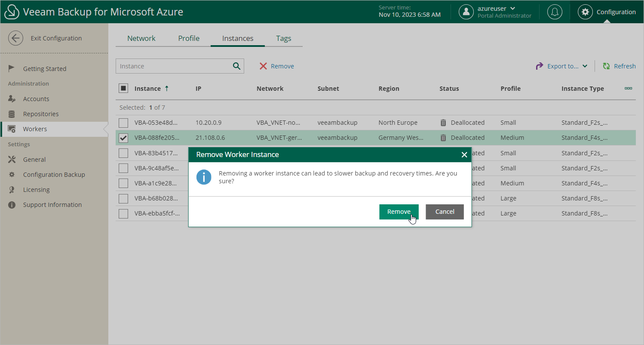
Task: Uncheck the VBA-088fe205 instance checkbox
Action: [x=123, y=138]
